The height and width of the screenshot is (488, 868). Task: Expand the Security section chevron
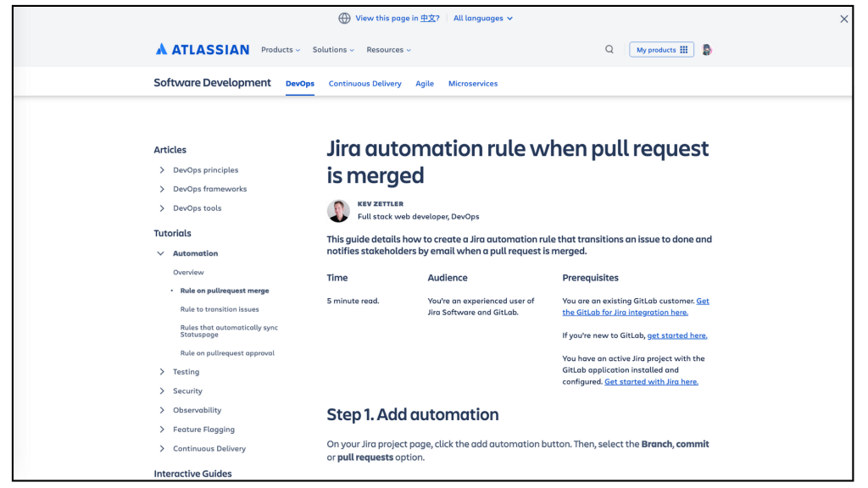coord(162,391)
